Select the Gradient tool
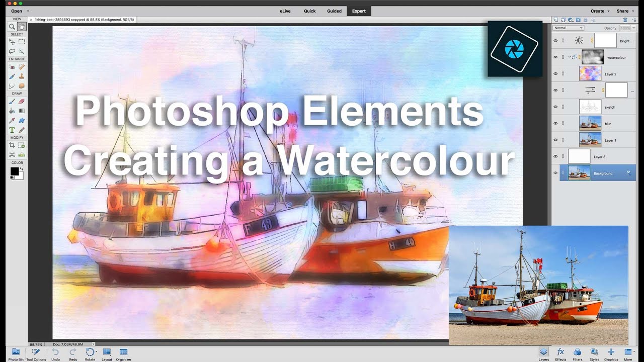Image resolution: width=644 pixels, height=362 pixels. coord(22,111)
